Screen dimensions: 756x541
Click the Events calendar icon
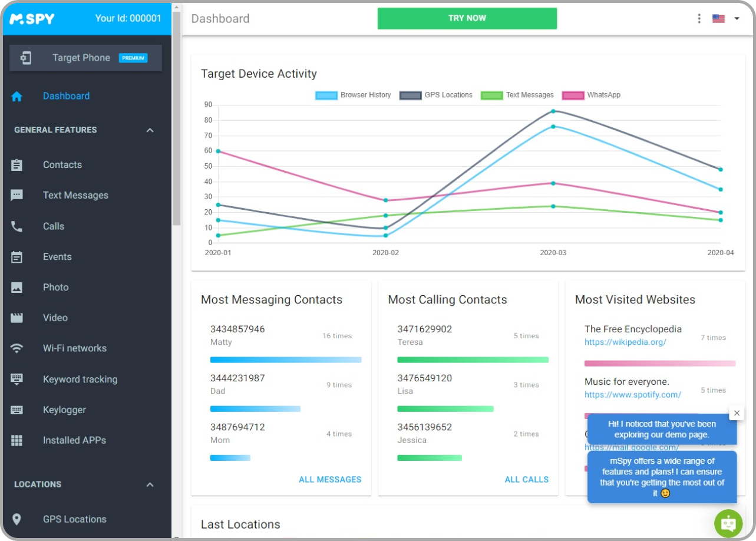16,257
